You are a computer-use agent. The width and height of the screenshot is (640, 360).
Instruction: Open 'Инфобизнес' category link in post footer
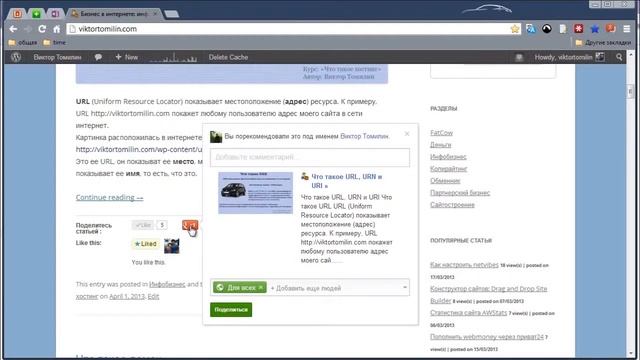pos(167,284)
